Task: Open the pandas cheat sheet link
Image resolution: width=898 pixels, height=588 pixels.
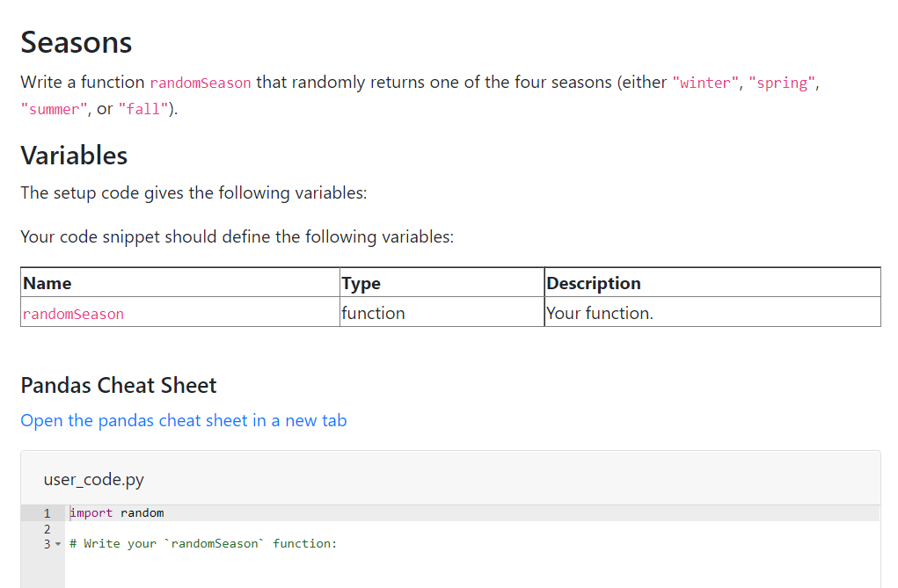Action: [x=183, y=421]
